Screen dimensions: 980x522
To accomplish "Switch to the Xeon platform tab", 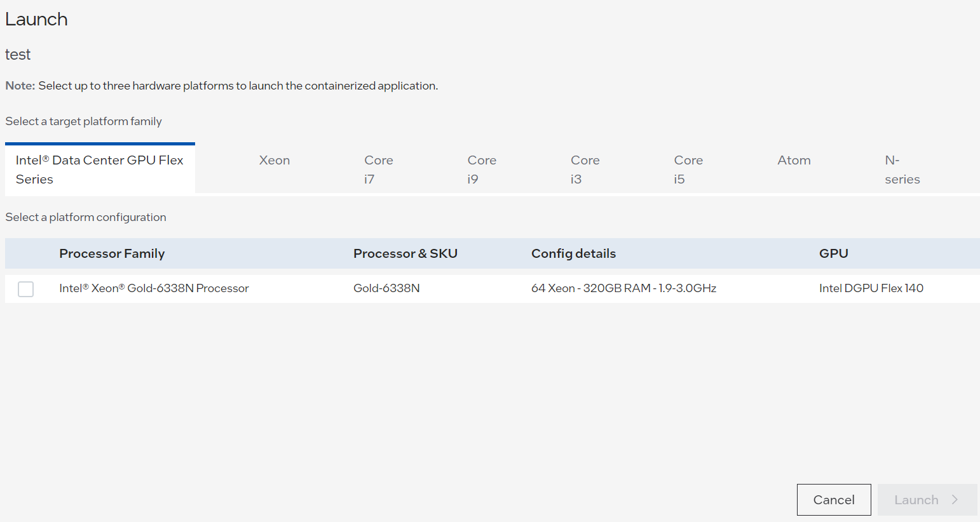I will (x=275, y=160).
